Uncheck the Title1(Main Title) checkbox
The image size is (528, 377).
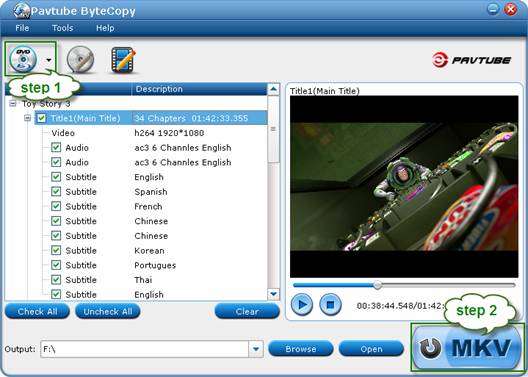[42, 118]
